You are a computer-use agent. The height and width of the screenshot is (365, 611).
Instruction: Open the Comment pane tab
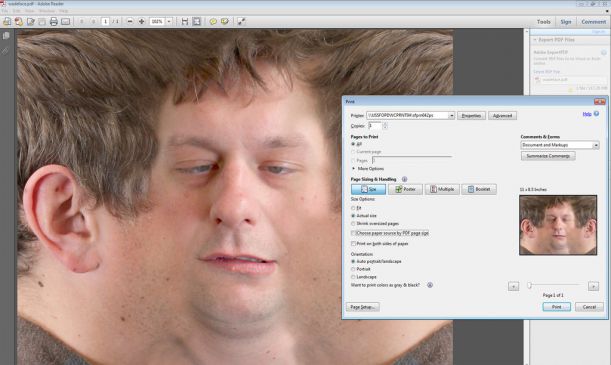(x=593, y=22)
